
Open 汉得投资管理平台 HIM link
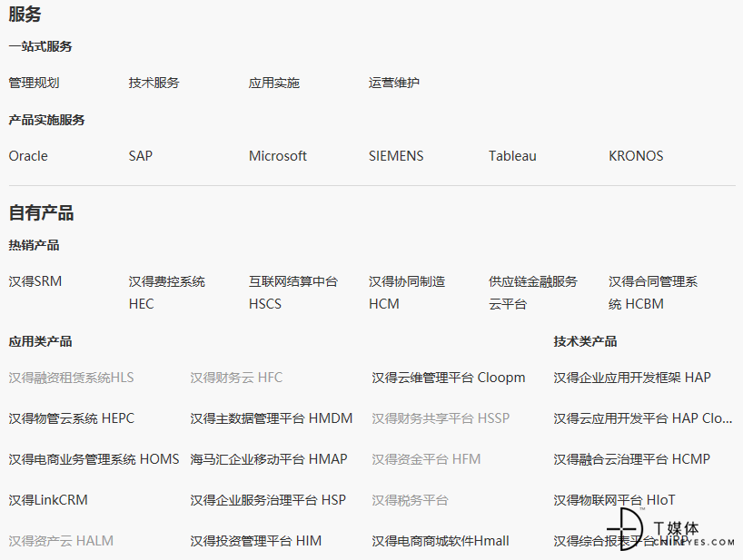(256, 541)
